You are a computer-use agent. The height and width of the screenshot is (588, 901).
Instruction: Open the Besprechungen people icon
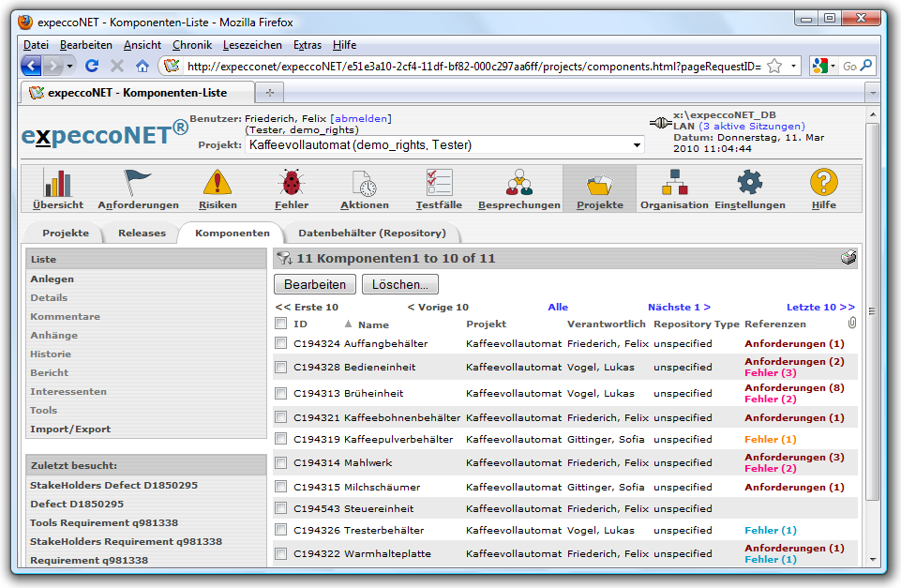tap(518, 183)
